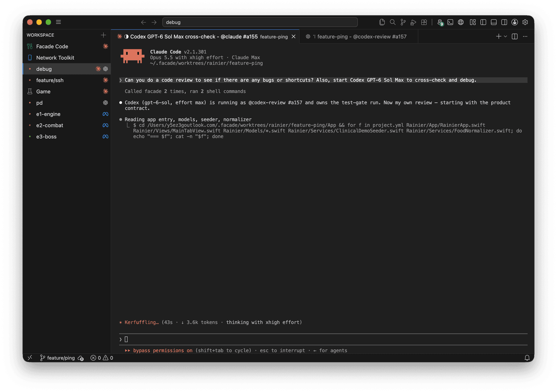This screenshot has width=557, height=392.
Task: Select the feature/ssh workspace entry
Action: 67,80
